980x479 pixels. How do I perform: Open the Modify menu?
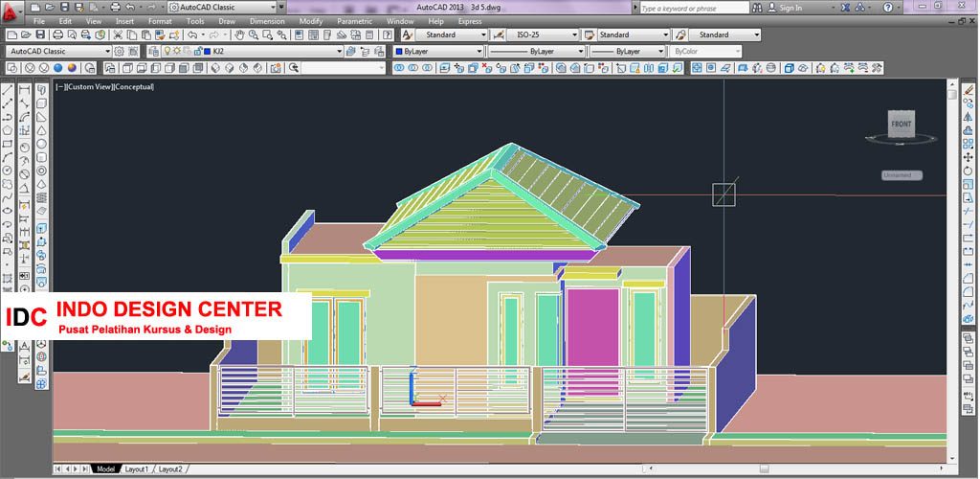(311, 21)
